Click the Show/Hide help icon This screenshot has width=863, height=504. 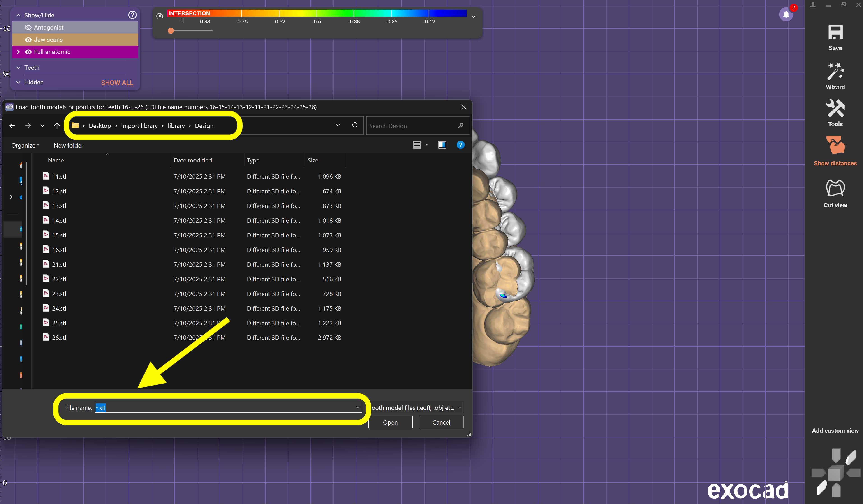coord(132,15)
